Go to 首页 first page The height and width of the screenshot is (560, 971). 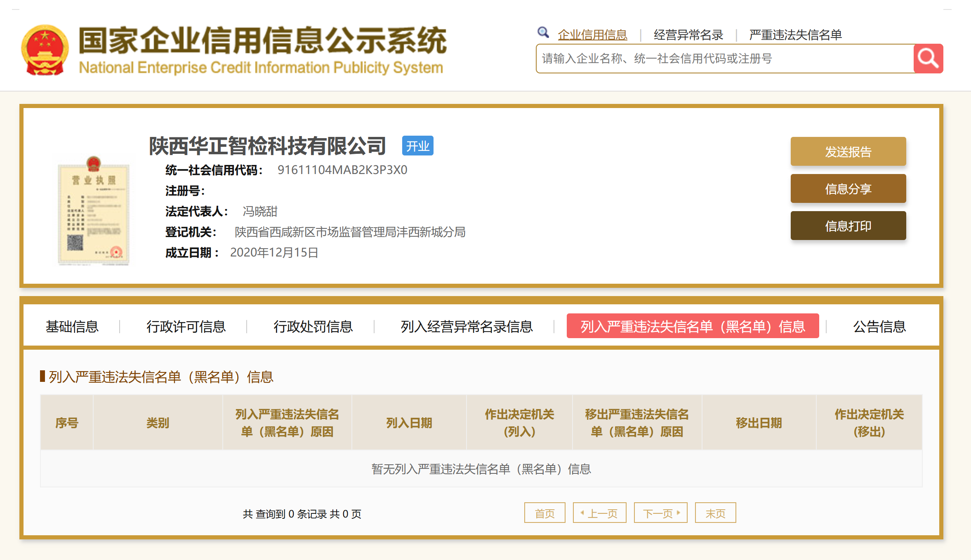[544, 513]
